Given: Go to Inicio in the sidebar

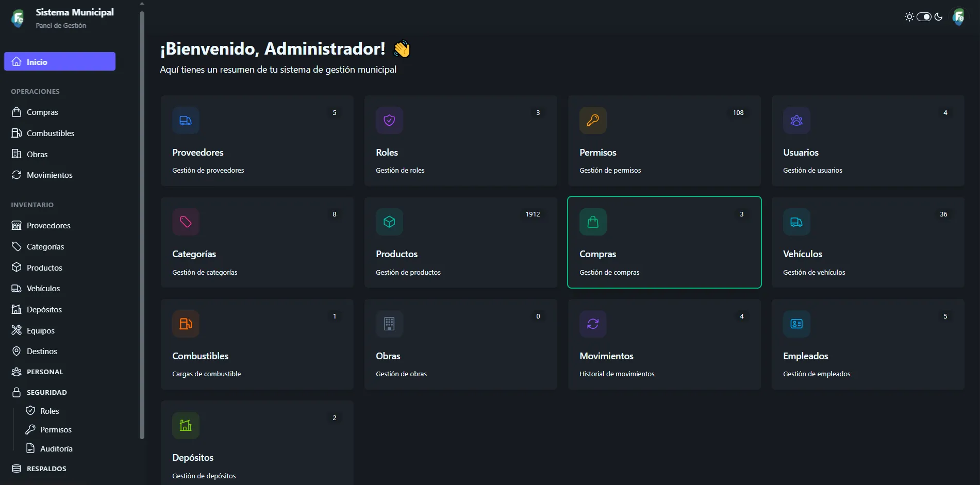Looking at the screenshot, I should click(x=60, y=61).
